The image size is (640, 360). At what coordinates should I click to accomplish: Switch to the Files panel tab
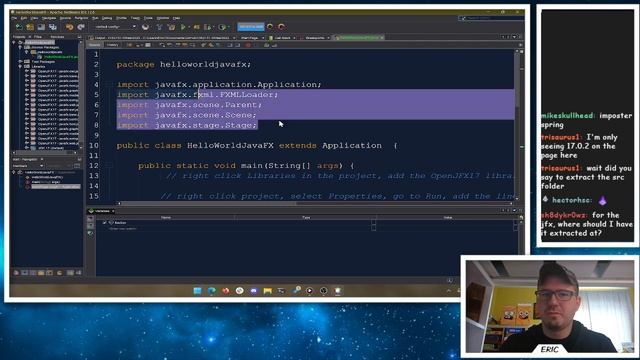(38, 37)
